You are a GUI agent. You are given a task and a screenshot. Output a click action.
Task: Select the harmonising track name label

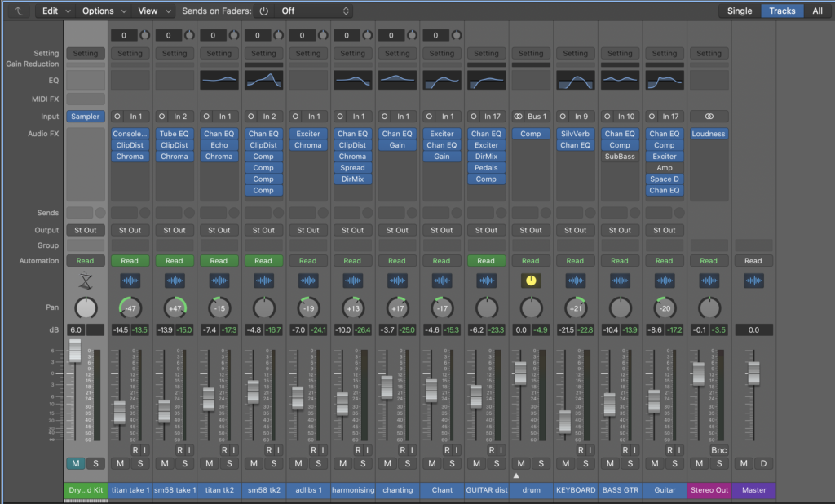pyautogui.click(x=352, y=490)
